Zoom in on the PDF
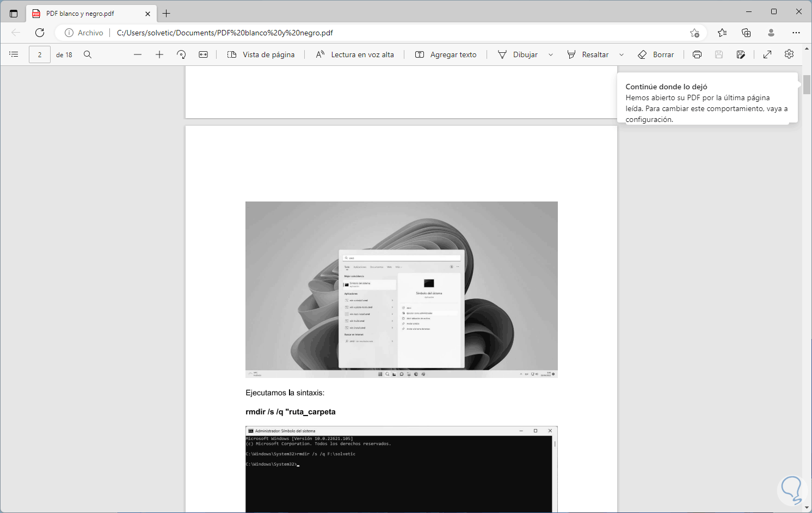 coord(159,54)
